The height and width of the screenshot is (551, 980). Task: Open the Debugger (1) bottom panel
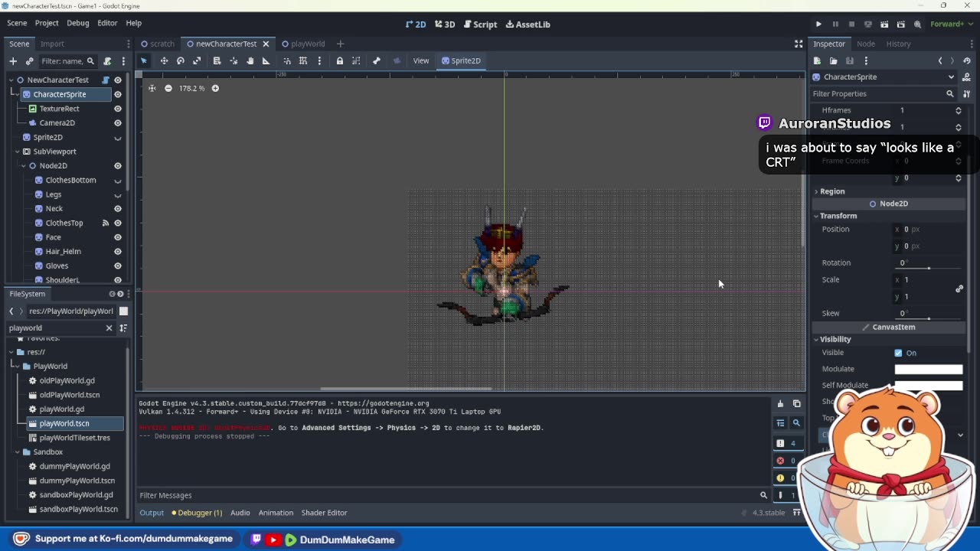click(198, 513)
